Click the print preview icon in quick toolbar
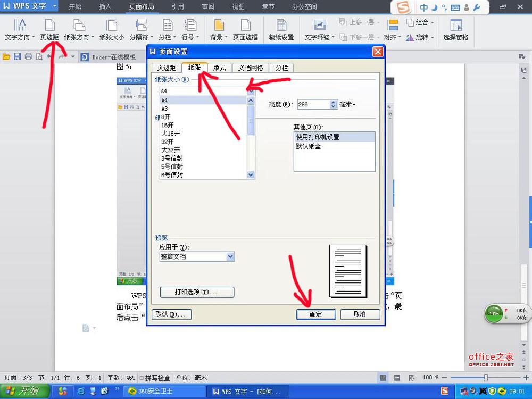The height and width of the screenshot is (399, 532). (39, 57)
